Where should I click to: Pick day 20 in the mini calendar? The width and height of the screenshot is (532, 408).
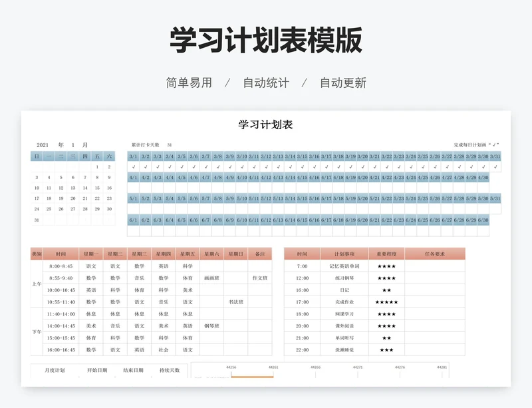[73, 198]
